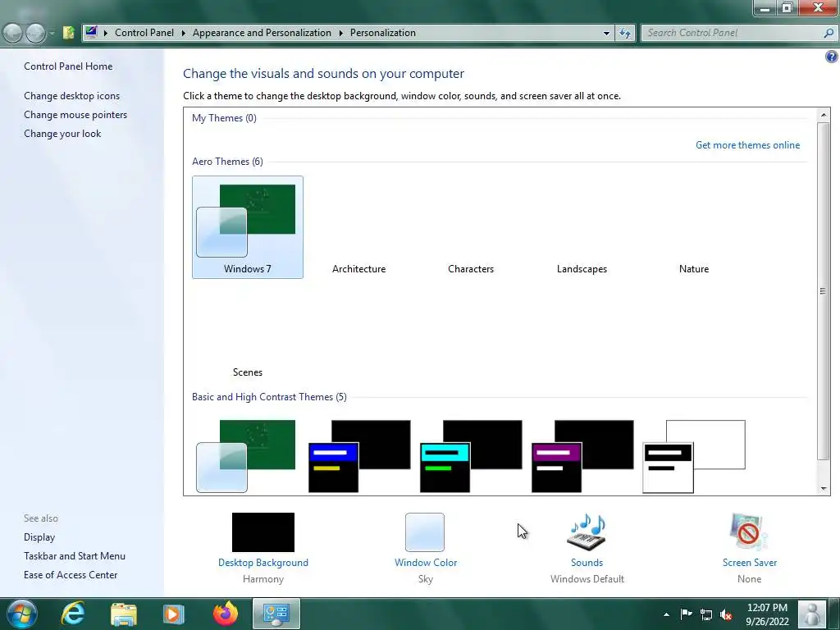Open the network tray icon

[x=706, y=615]
